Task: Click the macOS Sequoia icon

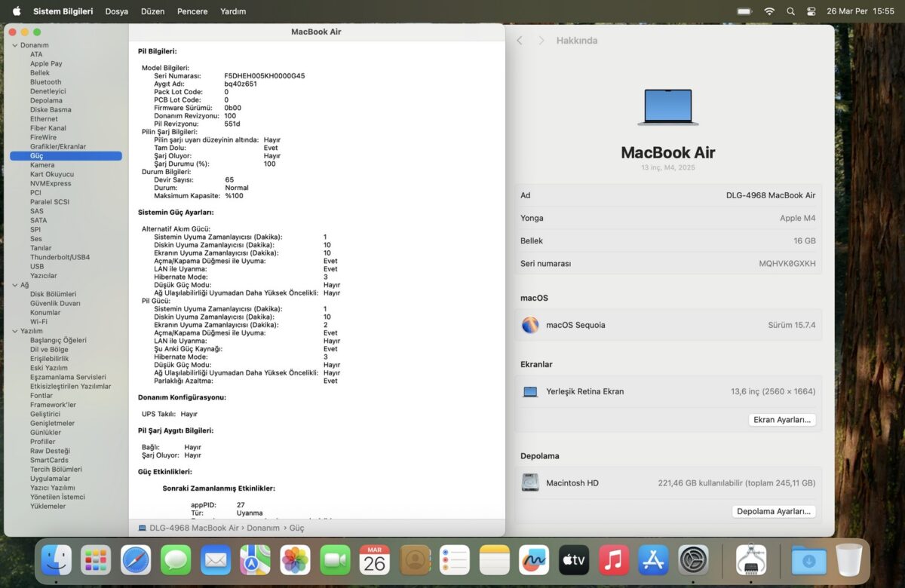Action: 530,325
